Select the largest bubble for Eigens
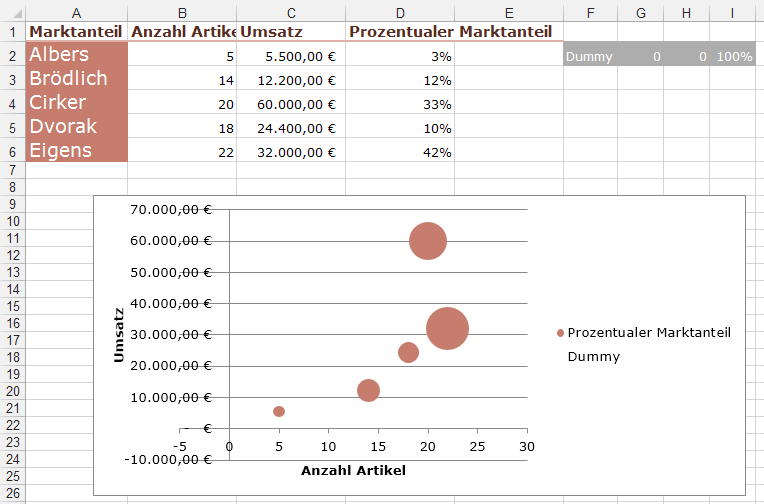This screenshot has width=764, height=504. coord(447,329)
